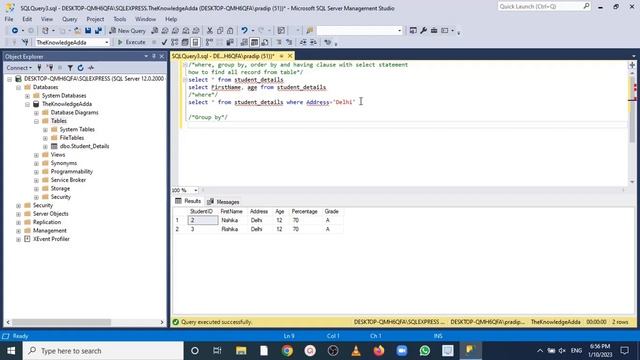The width and height of the screenshot is (640, 360).
Task: Click the Display Estimated Execution Plan icon
Action: pyautogui.click(x=175, y=42)
